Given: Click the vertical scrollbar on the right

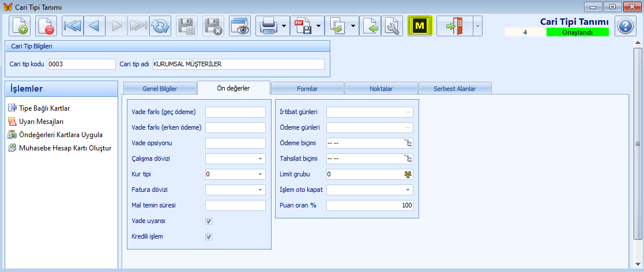Looking at the screenshot, I should click(x=637, y=144).
